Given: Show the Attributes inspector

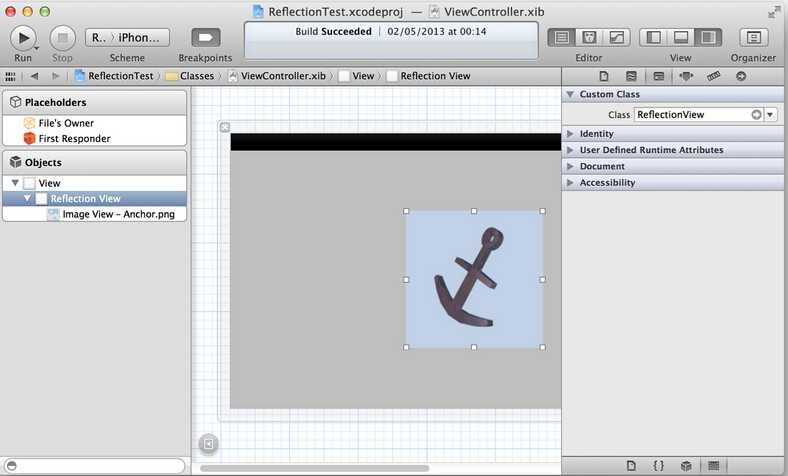Looking at the screenshot, I should [686, 76].
